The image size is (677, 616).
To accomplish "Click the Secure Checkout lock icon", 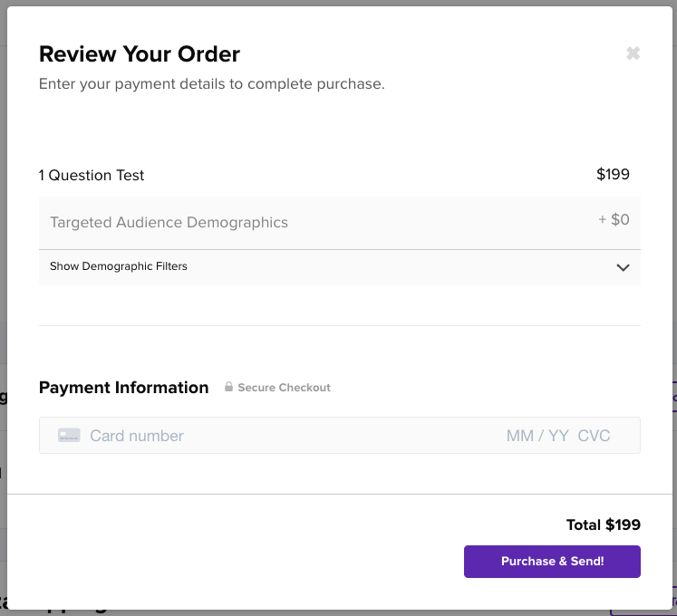I will [229, 388].
